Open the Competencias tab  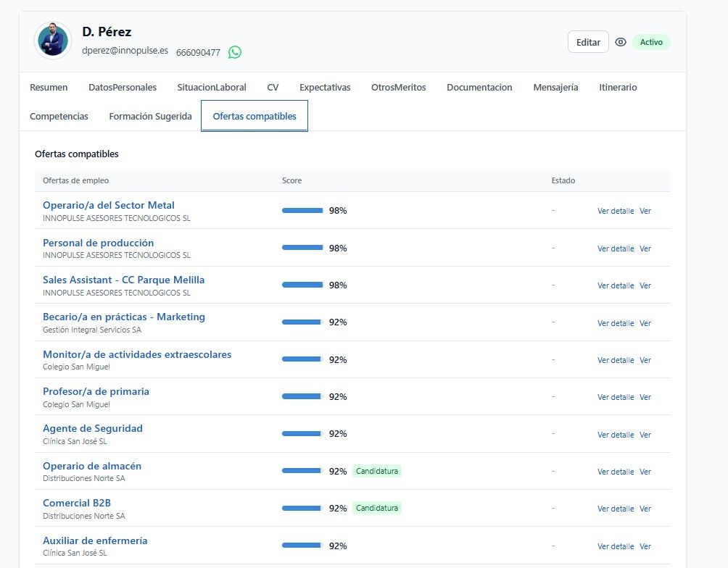(x=59, y=116)
